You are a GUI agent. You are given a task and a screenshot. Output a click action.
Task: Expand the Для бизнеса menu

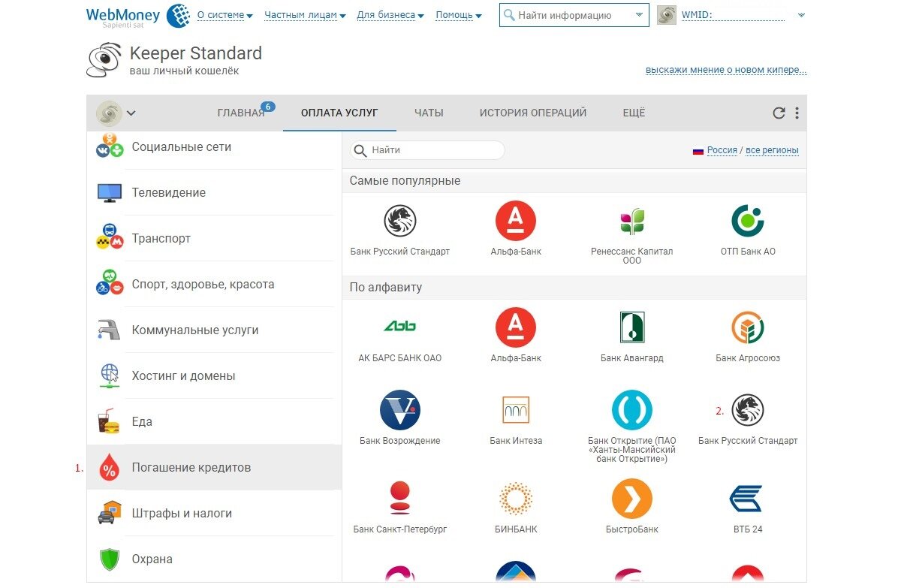tap(390, 15)
